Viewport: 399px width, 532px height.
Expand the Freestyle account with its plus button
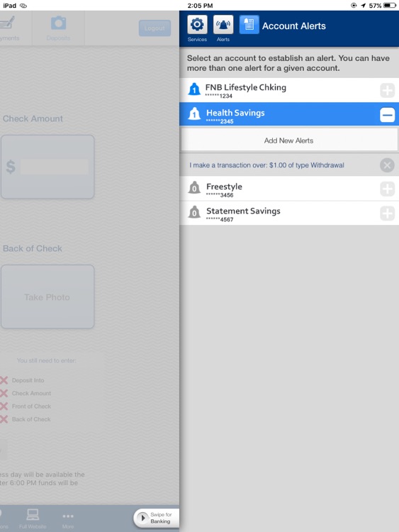pyautogui.click(x=387, y=189)
